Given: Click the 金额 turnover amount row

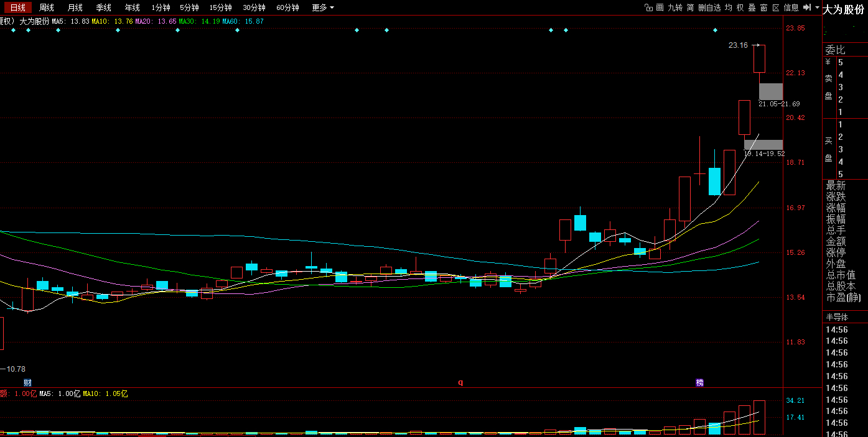Looking at the screenshot, I should [836, 242].
